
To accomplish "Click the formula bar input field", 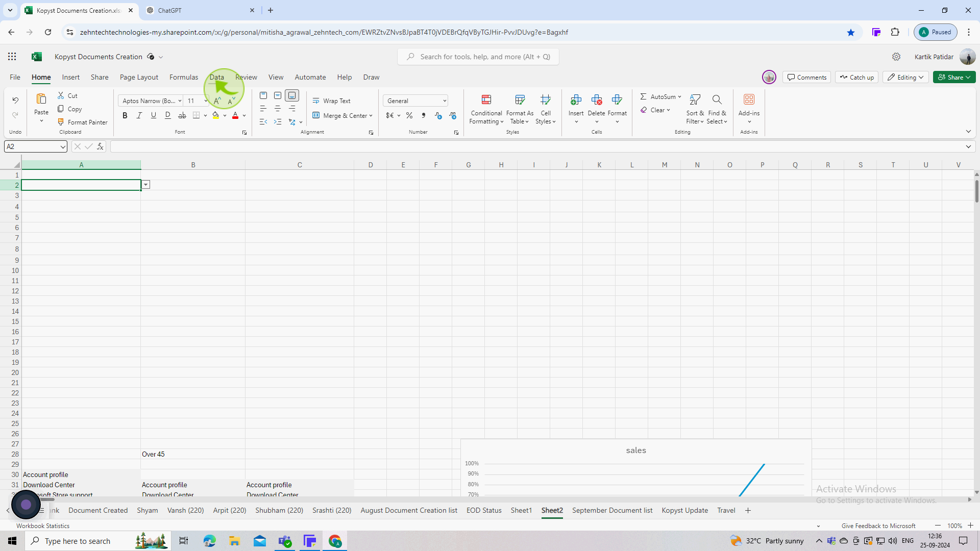I will (536, 146).
